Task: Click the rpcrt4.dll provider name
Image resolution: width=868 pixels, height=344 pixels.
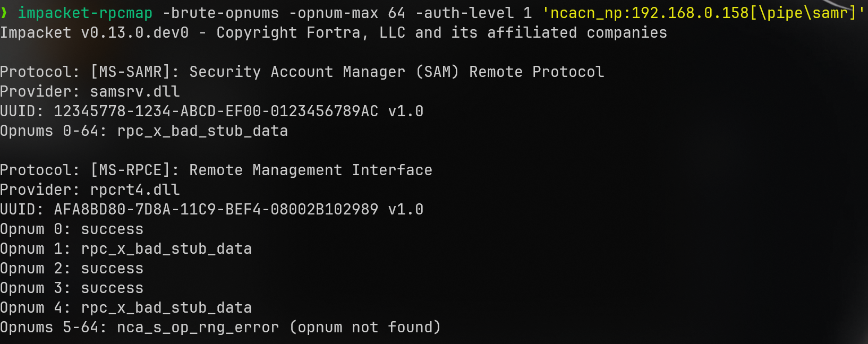Action: [135, 190]
